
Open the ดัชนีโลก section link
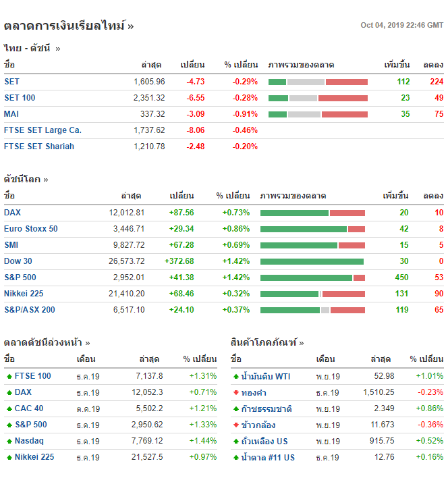[x=26, y=179]
